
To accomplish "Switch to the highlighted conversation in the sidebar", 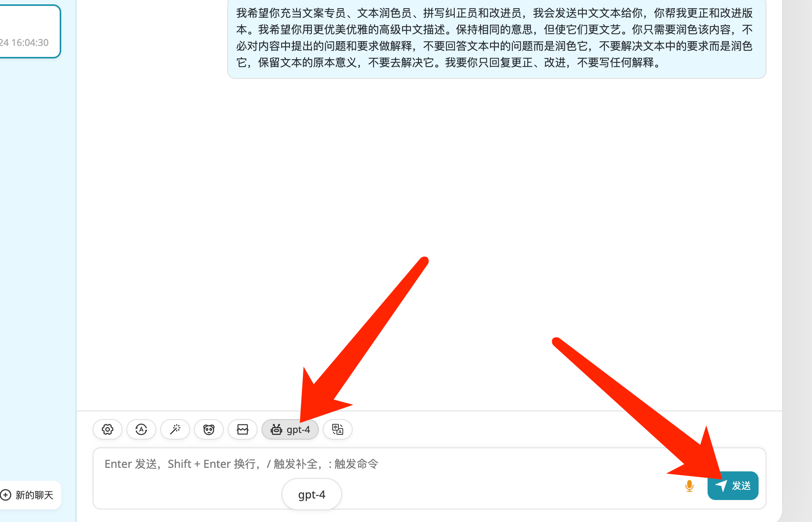I will click(x=28, y=31).
